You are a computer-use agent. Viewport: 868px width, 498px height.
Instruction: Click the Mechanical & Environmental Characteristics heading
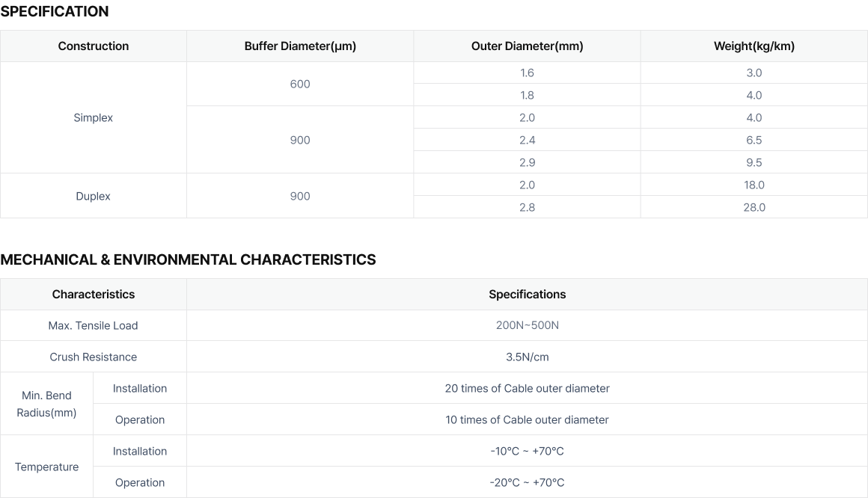pyautogui.click(x=189, y=259)
